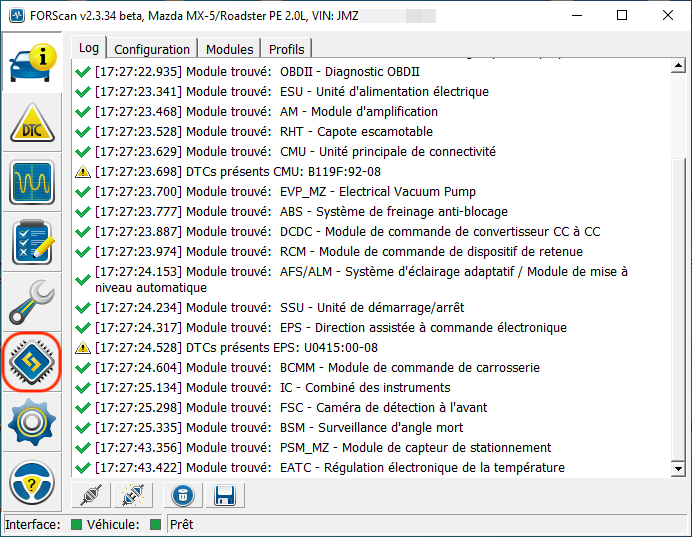692x537 pixels.
Task: Click the floppy disk save log button
Action: click(225, 495)
